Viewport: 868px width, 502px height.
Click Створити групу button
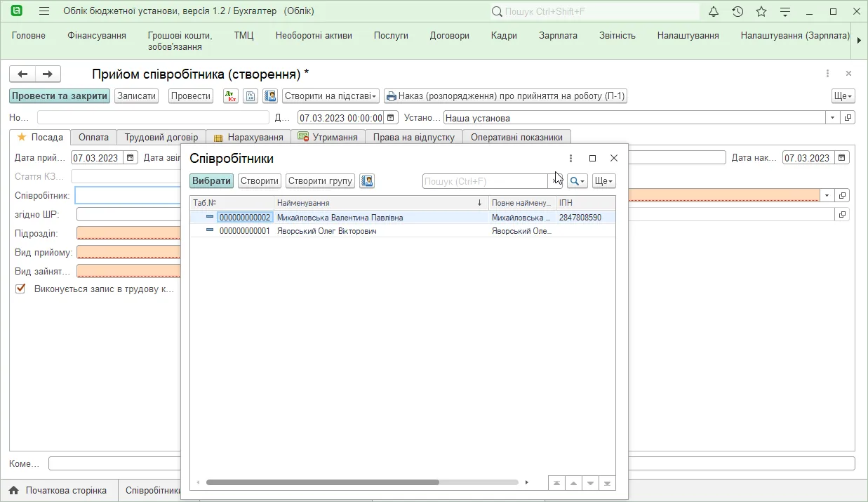pyautogui.click(x=320, y=181)
